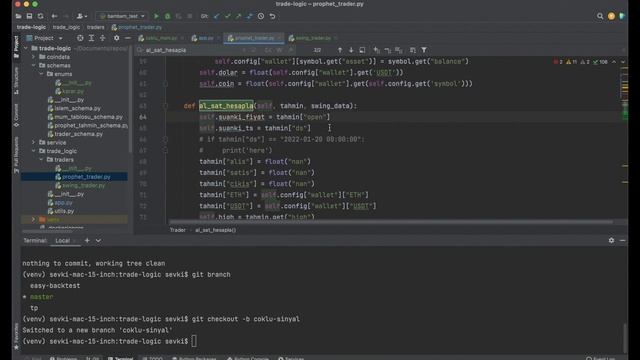Click the Open folder toolbar icon
This screenshot has height=360, width=640.
(18, 16)
